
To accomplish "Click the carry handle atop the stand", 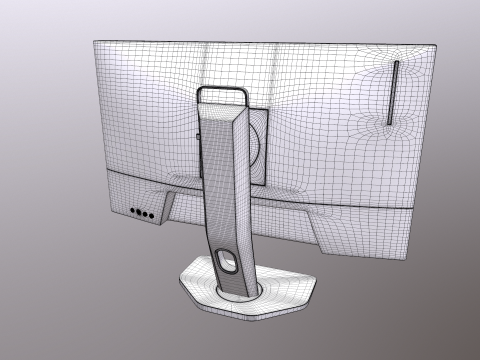I will point(223,95).
